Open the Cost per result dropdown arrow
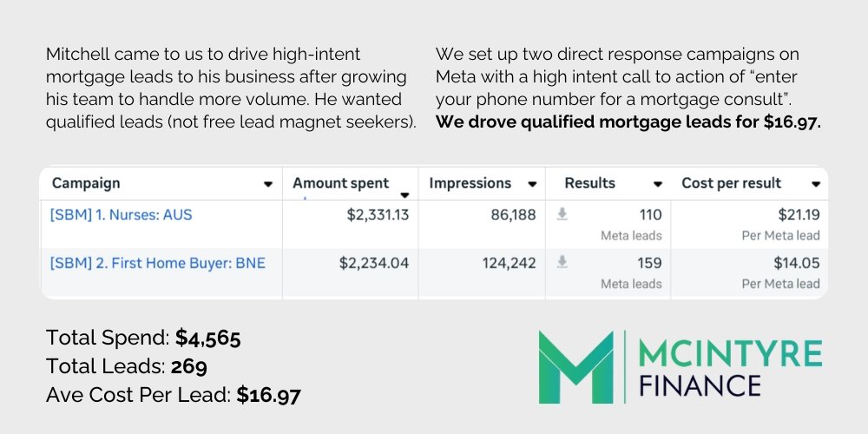 click(x=815, y=184)
